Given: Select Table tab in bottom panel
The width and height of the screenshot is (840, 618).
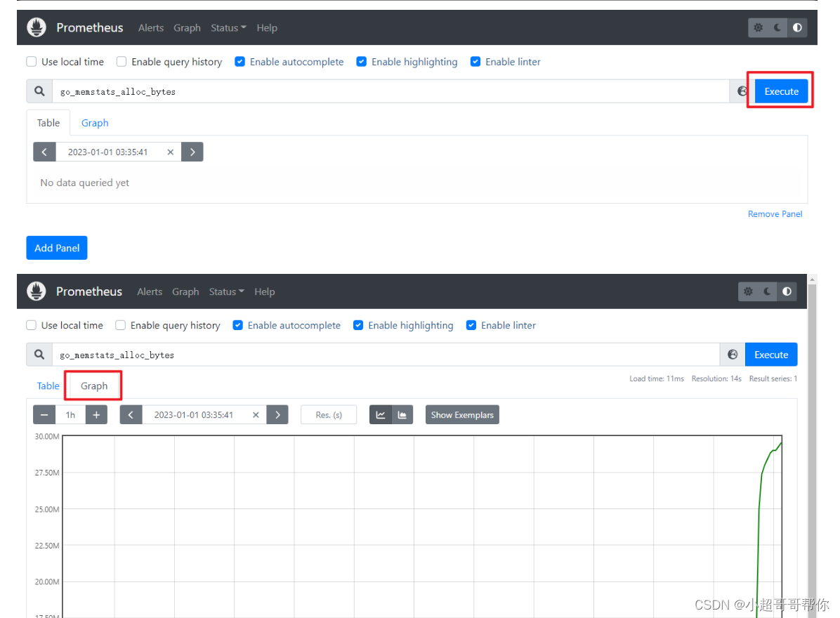Looking at the screenshot, I should pyautogui.click(x=48, y=386).
